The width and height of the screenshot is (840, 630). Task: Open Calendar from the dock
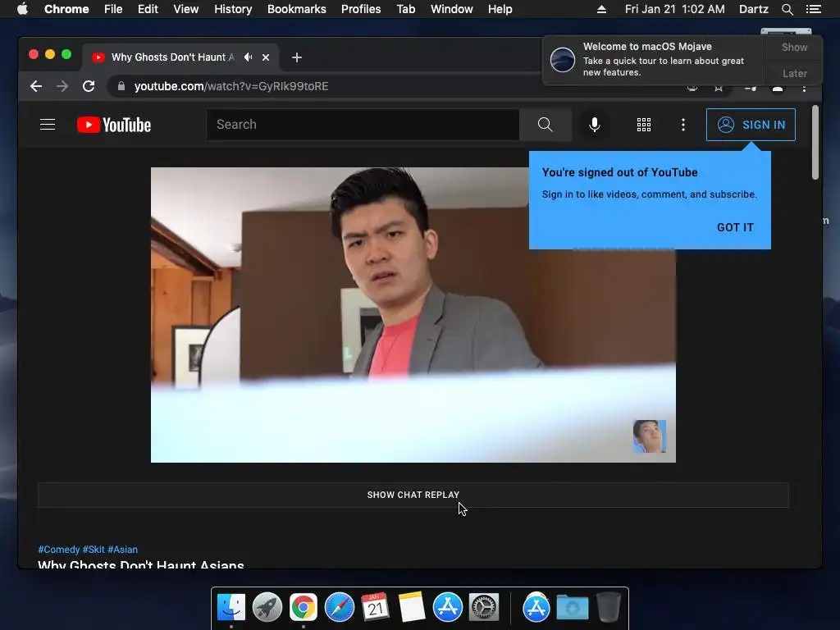(376, 608)
